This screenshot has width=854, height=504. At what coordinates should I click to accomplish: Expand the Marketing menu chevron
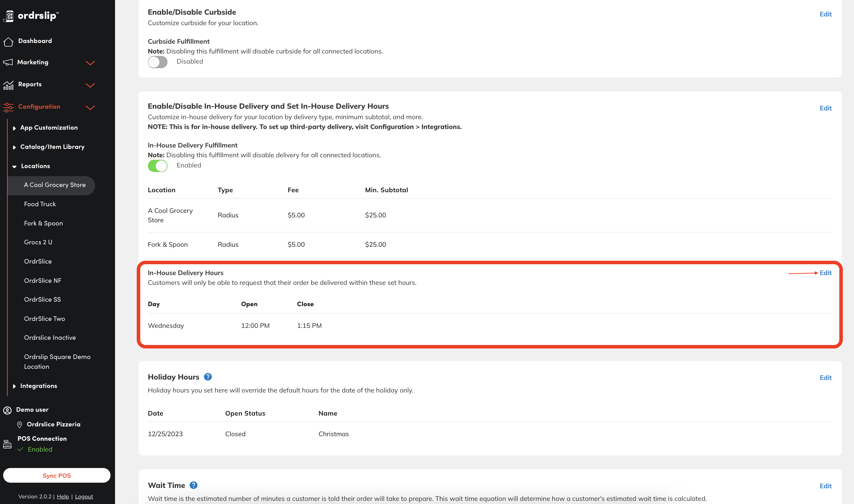point(90,63)
